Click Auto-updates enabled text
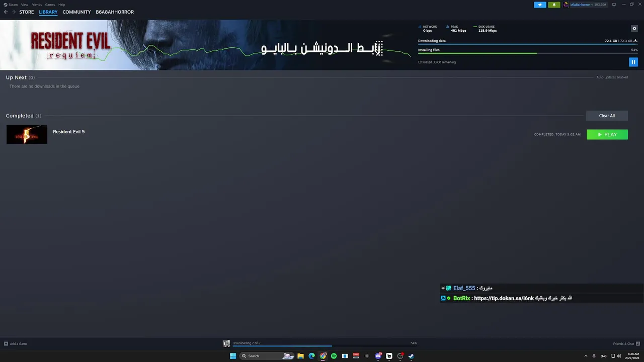This screenshot has width=644, height=362. (x=612, y=77)
